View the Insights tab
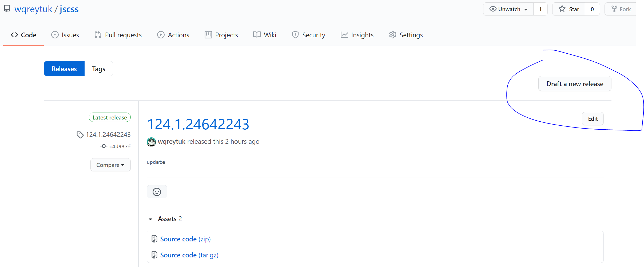644x267 pixels. pyautogui.click(x=357, y=35)
